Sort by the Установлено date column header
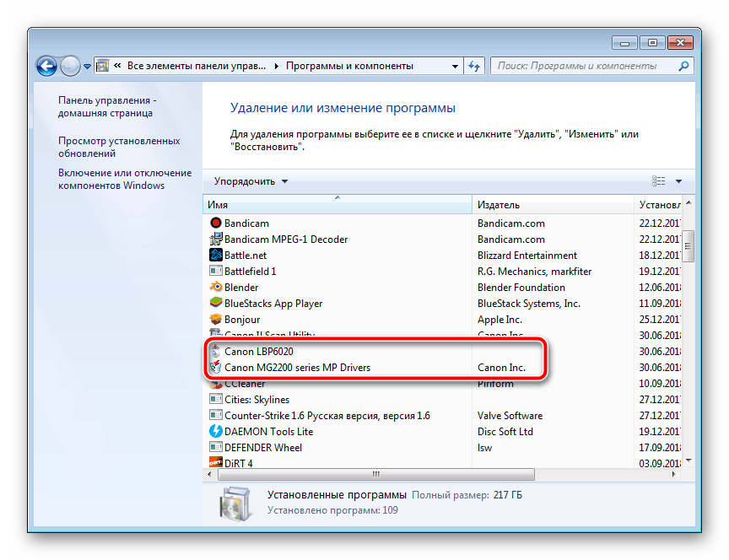Screen dimensions: 729x560 point(658,204)
